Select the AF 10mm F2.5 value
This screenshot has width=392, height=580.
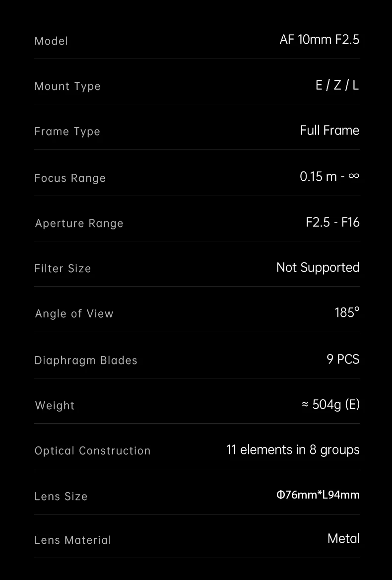click(x=319, y=39)
